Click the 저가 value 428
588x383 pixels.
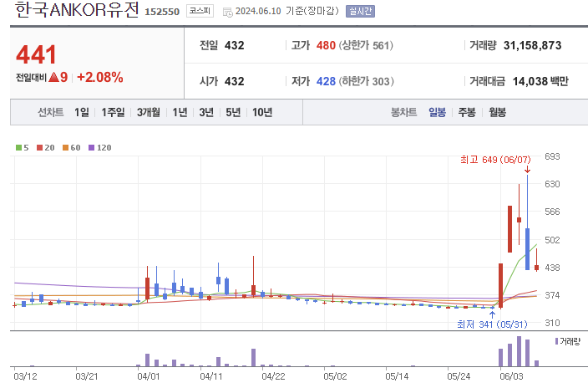(326, 81)
